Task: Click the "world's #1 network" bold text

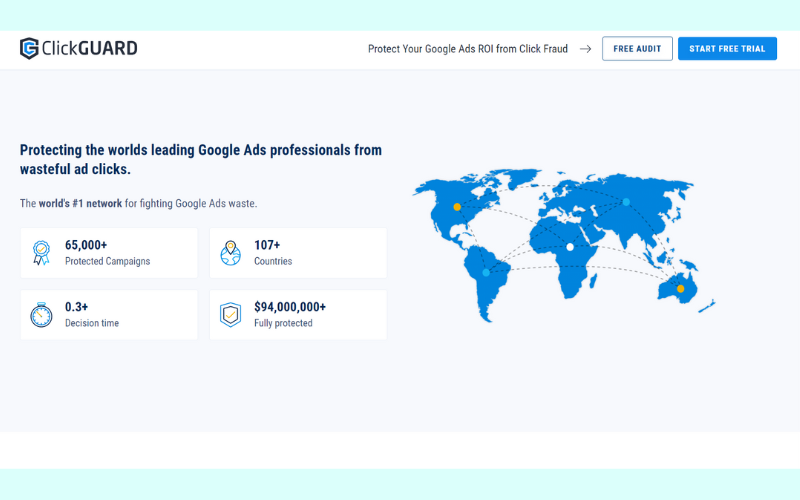Action: (80, 203)
